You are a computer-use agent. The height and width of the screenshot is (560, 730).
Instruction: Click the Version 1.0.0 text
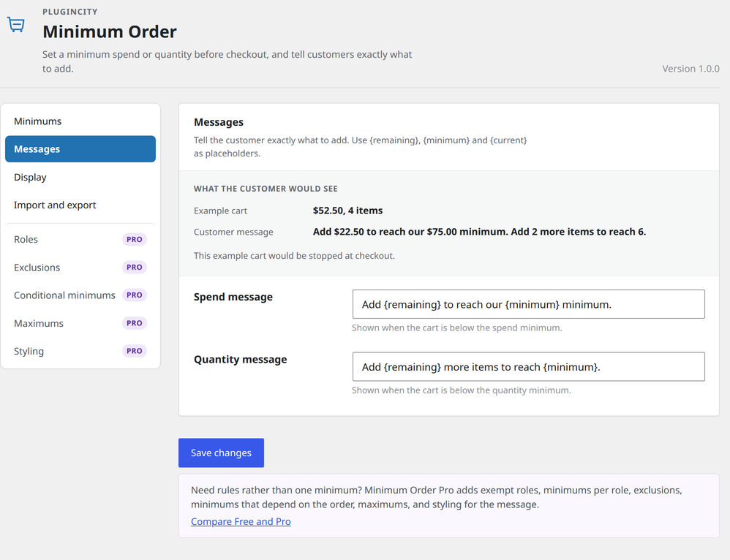click(x=691, y=69)
